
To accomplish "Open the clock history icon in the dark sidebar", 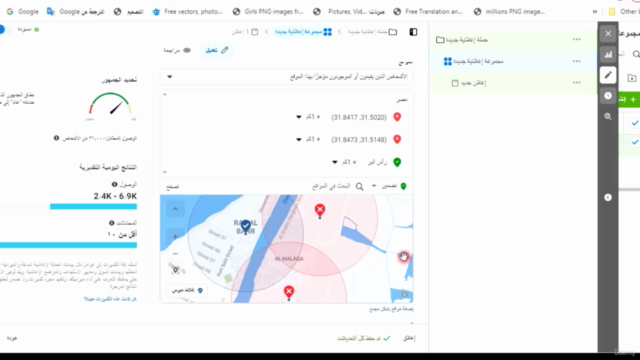I will (608, 96).
